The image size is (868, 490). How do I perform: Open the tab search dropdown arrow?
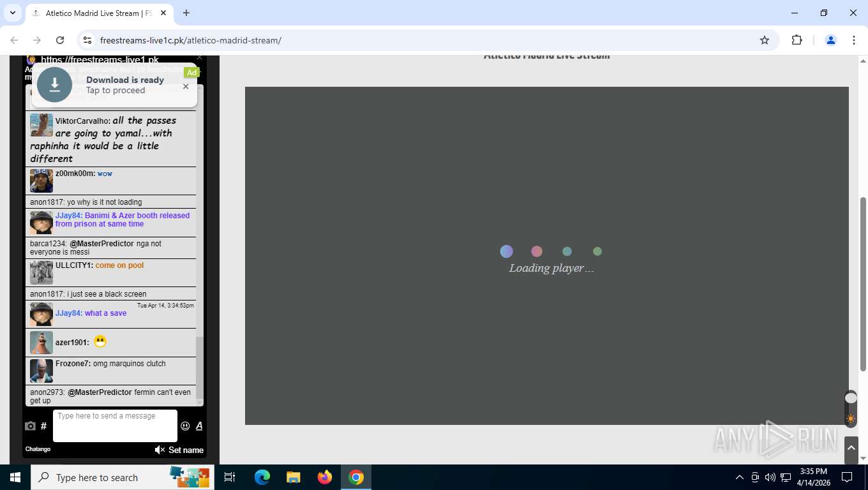[12, 13]
